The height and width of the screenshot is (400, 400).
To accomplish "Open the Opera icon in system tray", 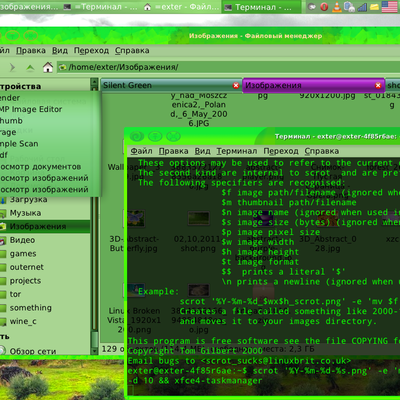I will [x=324, y=7].
